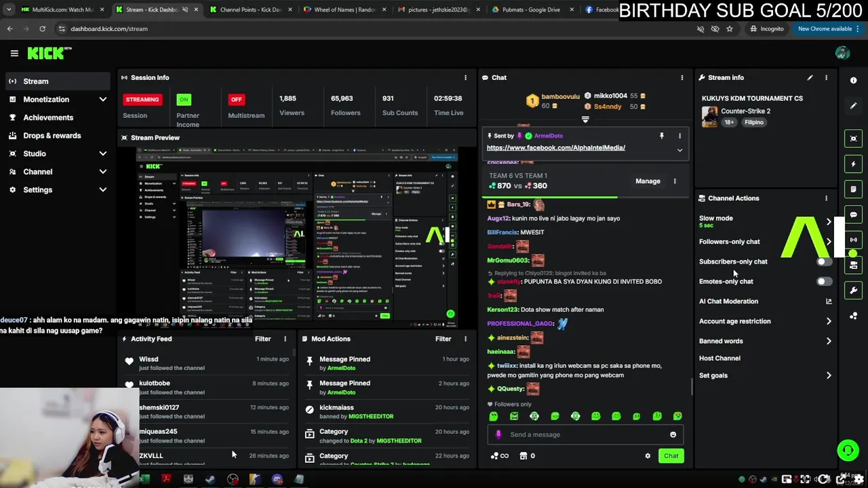Click the chat bubble icon in right sidebar
Screen dimensions: 868x488
(854, 215)
